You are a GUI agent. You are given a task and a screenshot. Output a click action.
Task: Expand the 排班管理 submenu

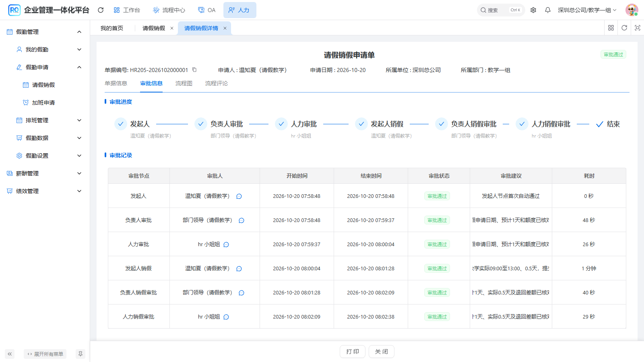pos(45,120)
